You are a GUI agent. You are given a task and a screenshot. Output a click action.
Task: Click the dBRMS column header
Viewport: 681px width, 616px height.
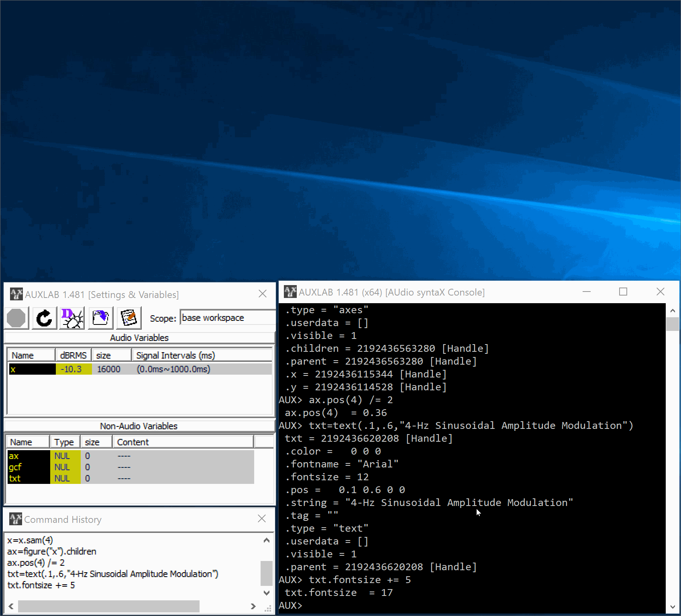coord(73,355)
